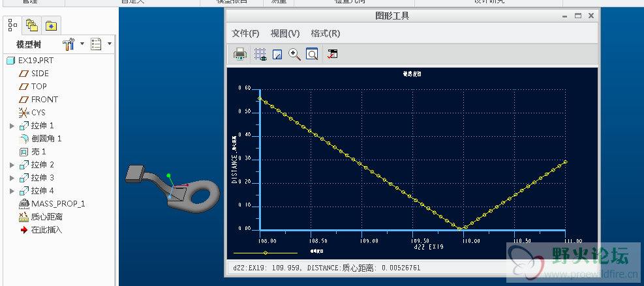Select the CYS coordinate system

point(38,113)
